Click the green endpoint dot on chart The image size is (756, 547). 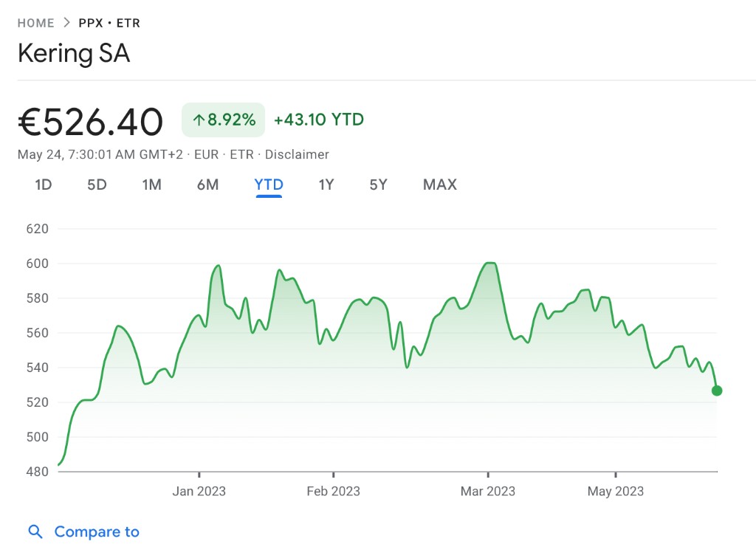(x=716, y=391)
